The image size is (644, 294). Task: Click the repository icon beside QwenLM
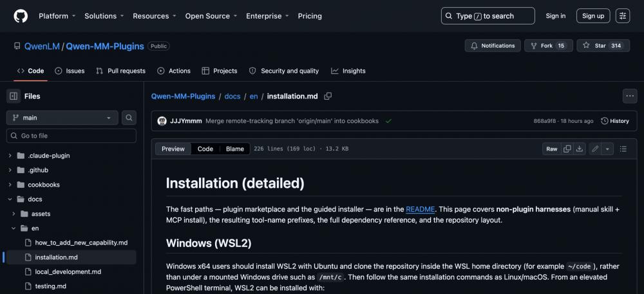point(17,46)
